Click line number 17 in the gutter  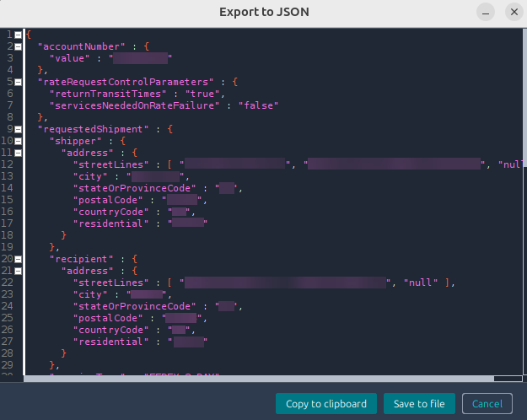(x=8, y=223)
